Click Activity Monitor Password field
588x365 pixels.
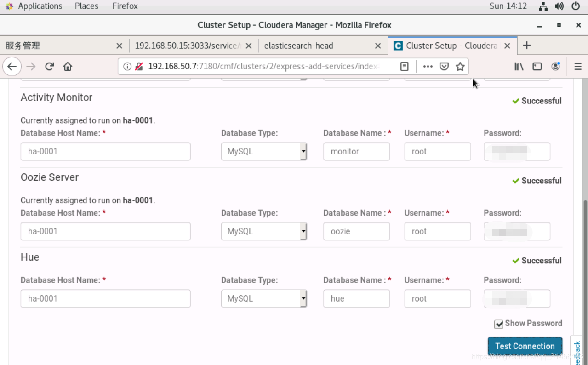click(x=517, y=151)
